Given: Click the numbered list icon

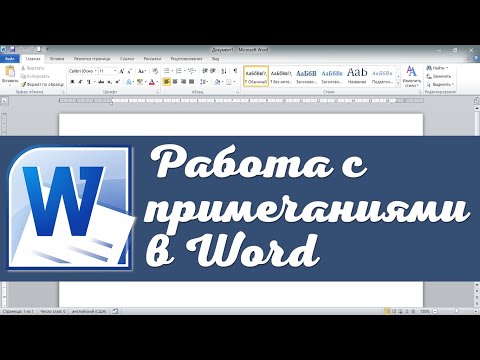Looking at the screenshot, I should (178, 71).
